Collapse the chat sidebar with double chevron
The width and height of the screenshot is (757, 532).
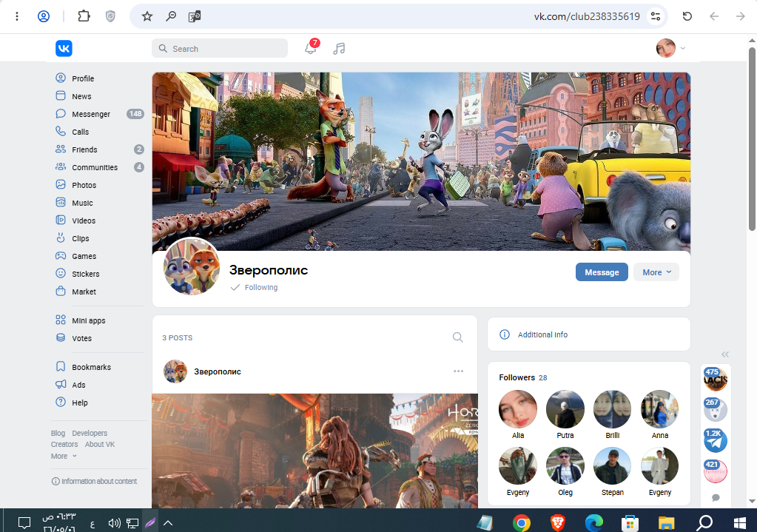coord(725,354)
